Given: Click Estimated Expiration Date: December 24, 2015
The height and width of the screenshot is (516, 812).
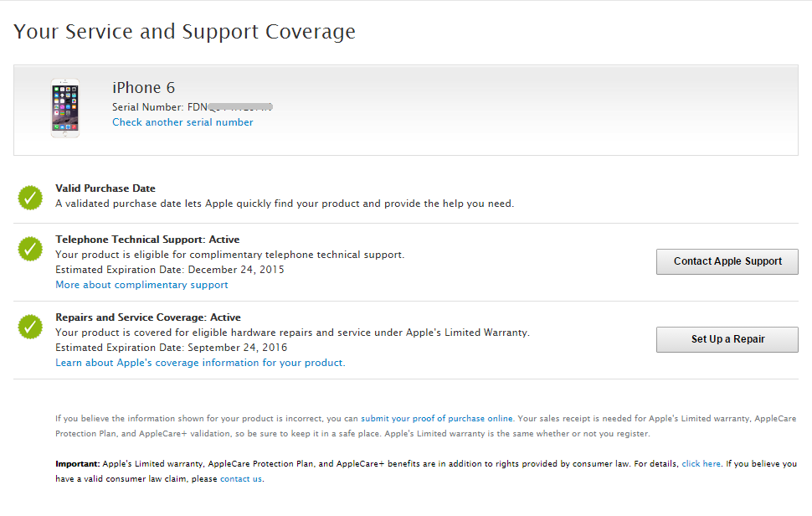Looking at the screenshot, I should point(170,270).
